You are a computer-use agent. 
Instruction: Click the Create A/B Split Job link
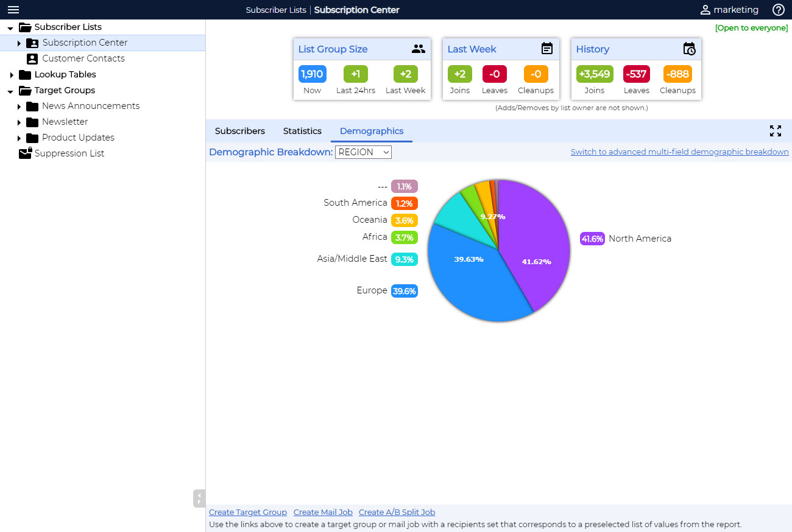397,513
